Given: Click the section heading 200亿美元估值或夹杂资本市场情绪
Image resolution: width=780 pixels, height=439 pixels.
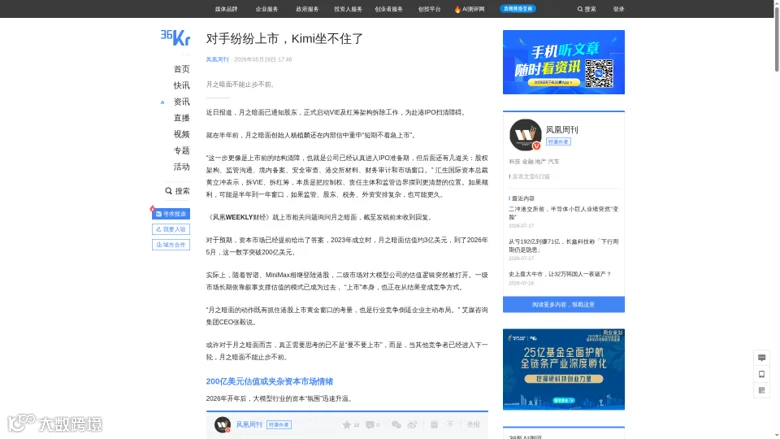Looking at the screenshot, I should [x=270, y=381].
